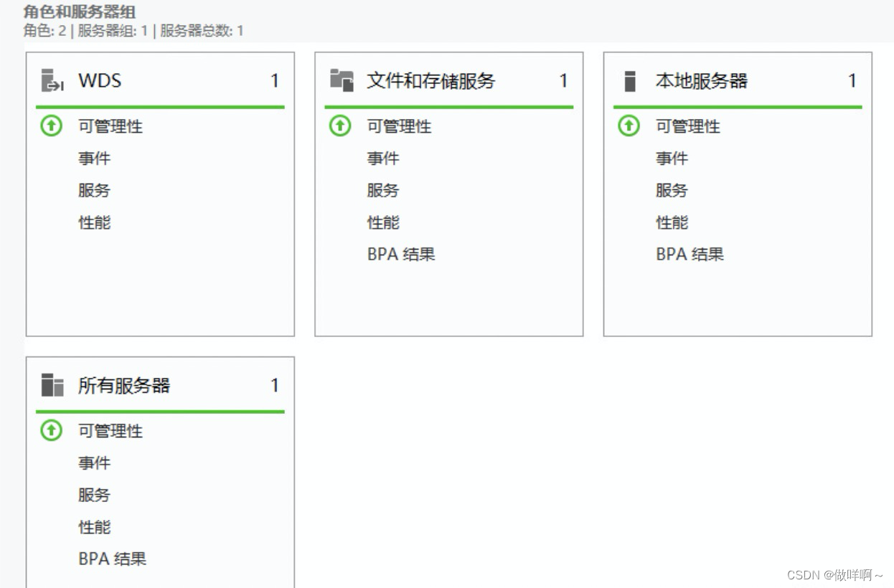Click the WDS role tile icon

52,80
